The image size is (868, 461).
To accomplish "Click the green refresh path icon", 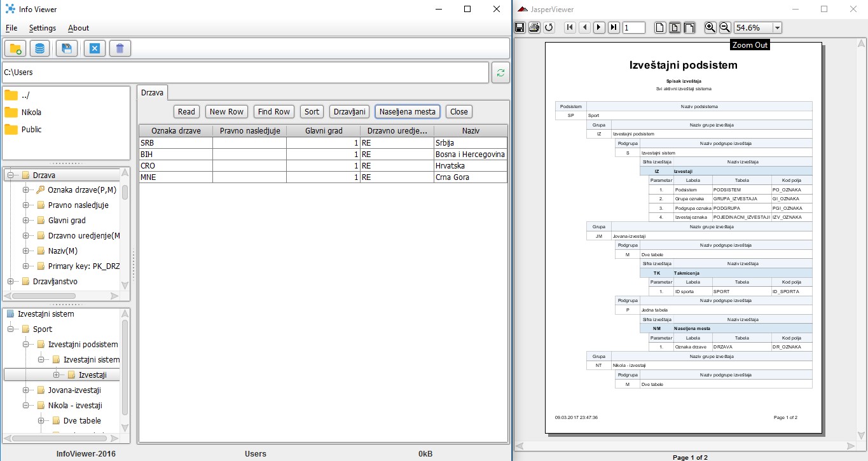I will [x=500, y=72].
